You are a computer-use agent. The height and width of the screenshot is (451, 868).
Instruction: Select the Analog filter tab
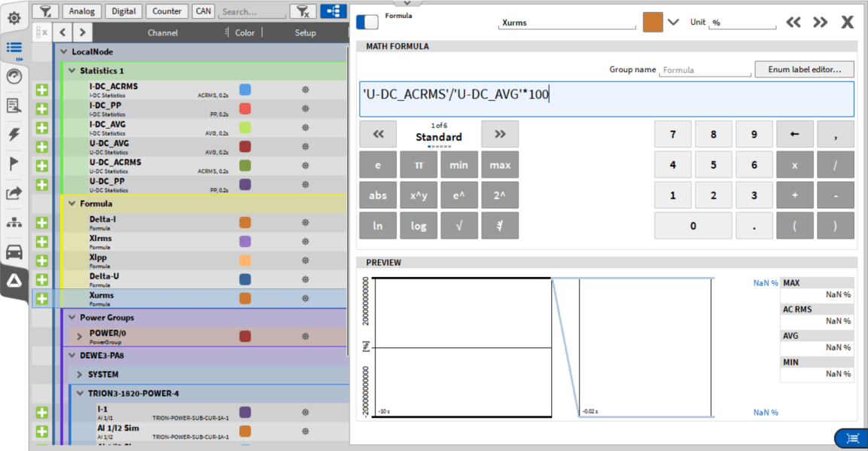[x=82, y=11]
